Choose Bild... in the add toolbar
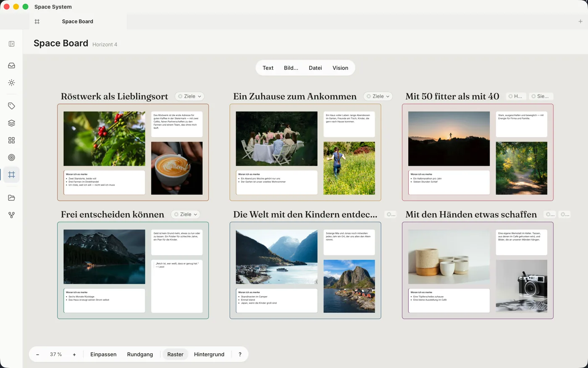588x368 pixels. click(291, 68)
